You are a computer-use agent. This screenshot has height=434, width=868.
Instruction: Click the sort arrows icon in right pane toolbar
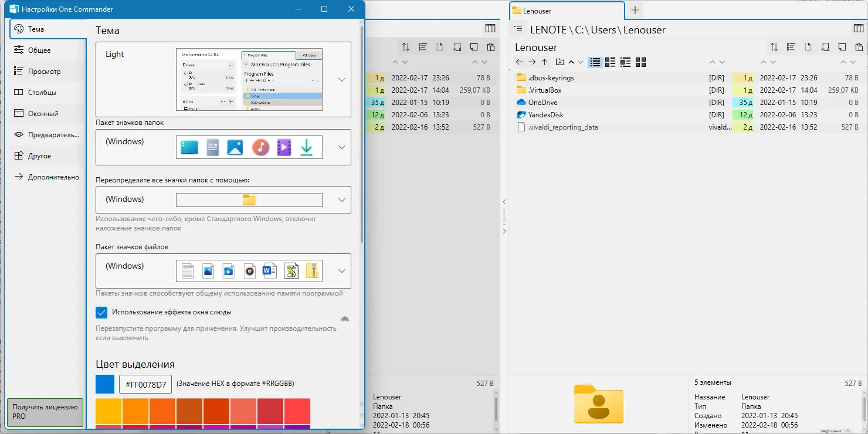[774, 47]
